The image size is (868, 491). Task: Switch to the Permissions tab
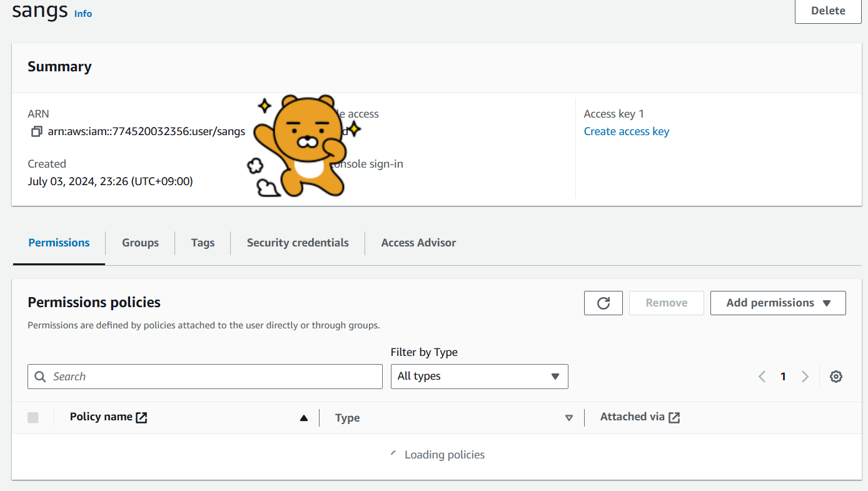click(x=59, y=243)
